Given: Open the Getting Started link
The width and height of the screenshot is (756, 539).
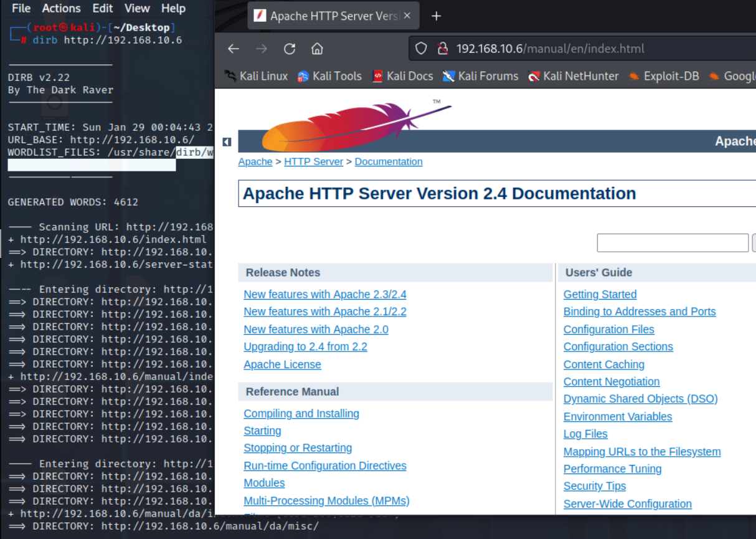Looking at the screenshot, I should pyautogui.click(x=600, y=294).
